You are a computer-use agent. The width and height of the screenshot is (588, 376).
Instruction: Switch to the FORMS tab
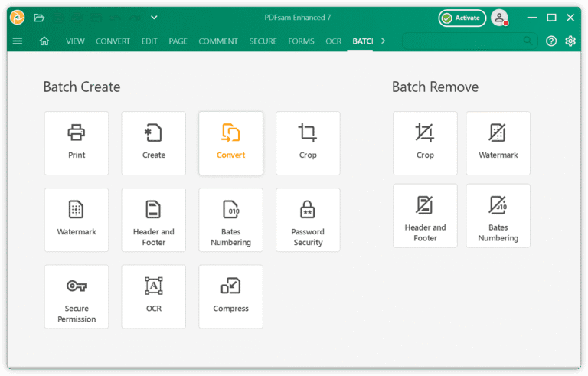pos(301,41)
